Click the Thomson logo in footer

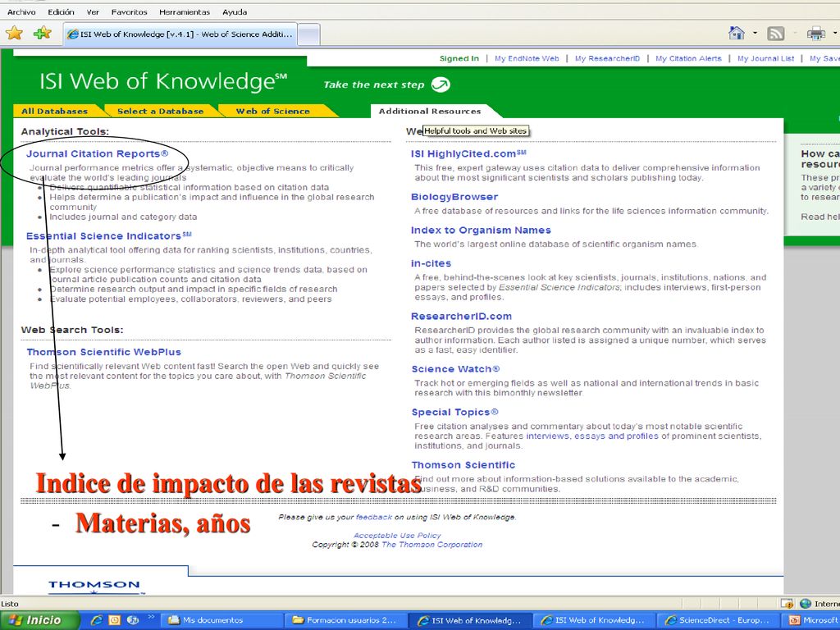(x=95, y=586)
